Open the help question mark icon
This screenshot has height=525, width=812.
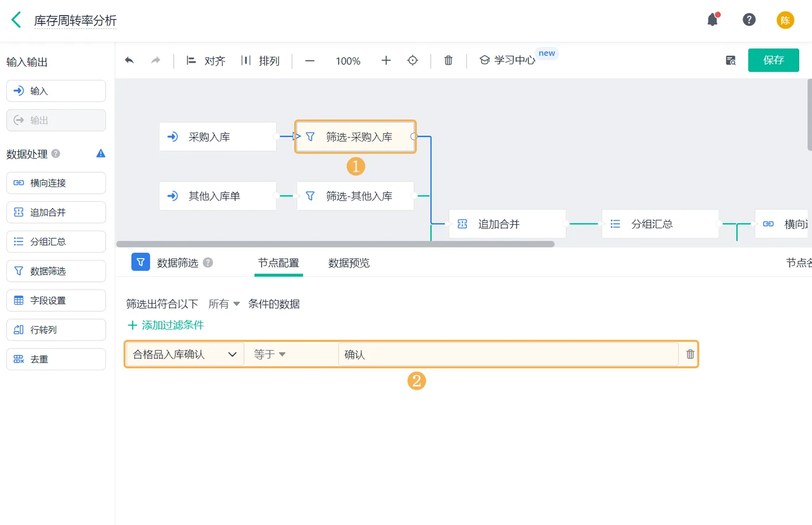(x=749, y=20)
